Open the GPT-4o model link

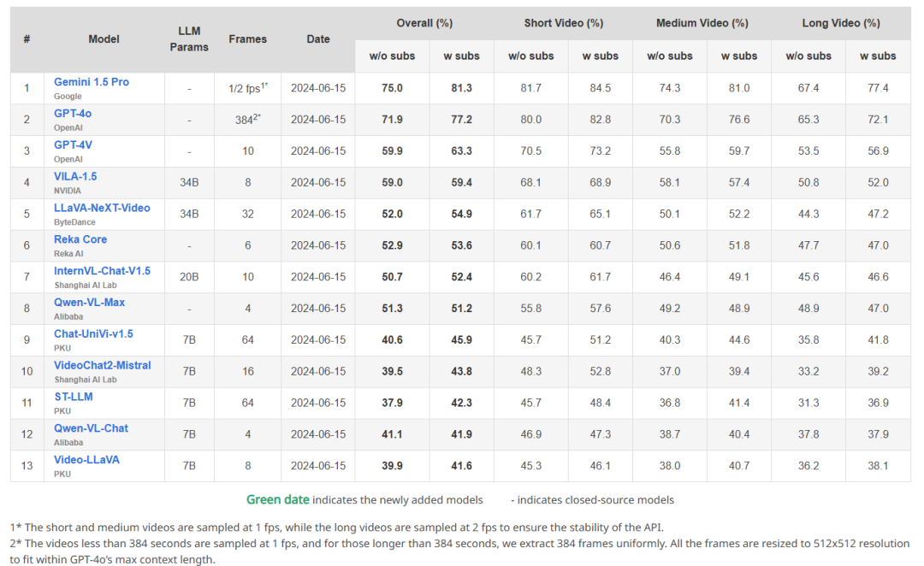tap(73, 113)
